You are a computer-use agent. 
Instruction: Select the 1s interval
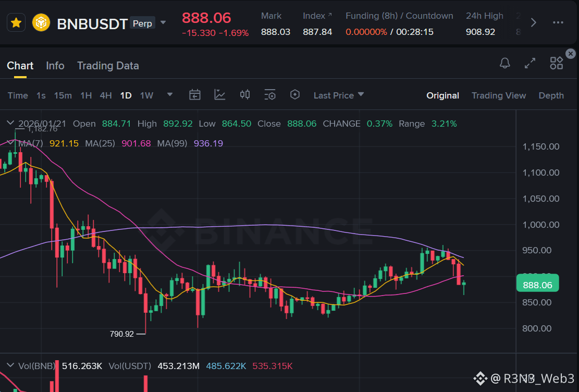pyautogui.click(x=41, y=95)
